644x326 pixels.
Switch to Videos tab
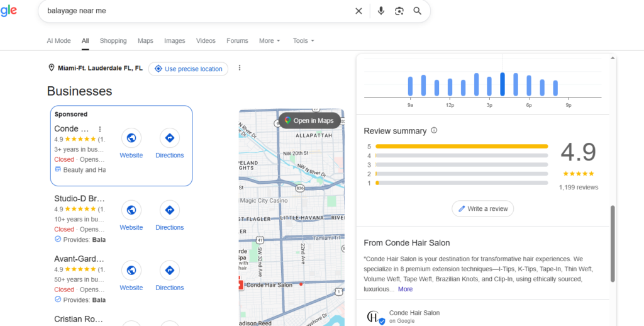[x=206, y=41]
